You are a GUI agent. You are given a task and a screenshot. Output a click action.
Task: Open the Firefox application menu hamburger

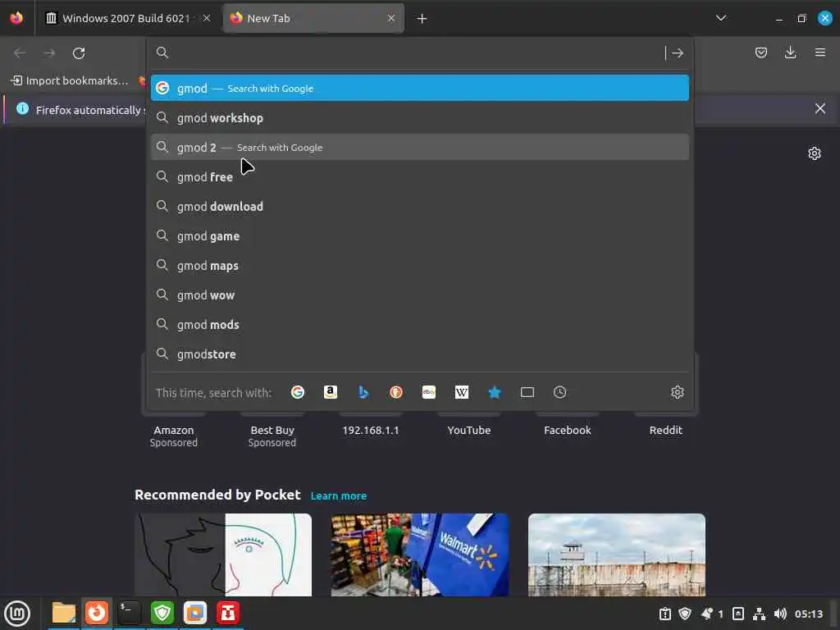pos(819,52)
